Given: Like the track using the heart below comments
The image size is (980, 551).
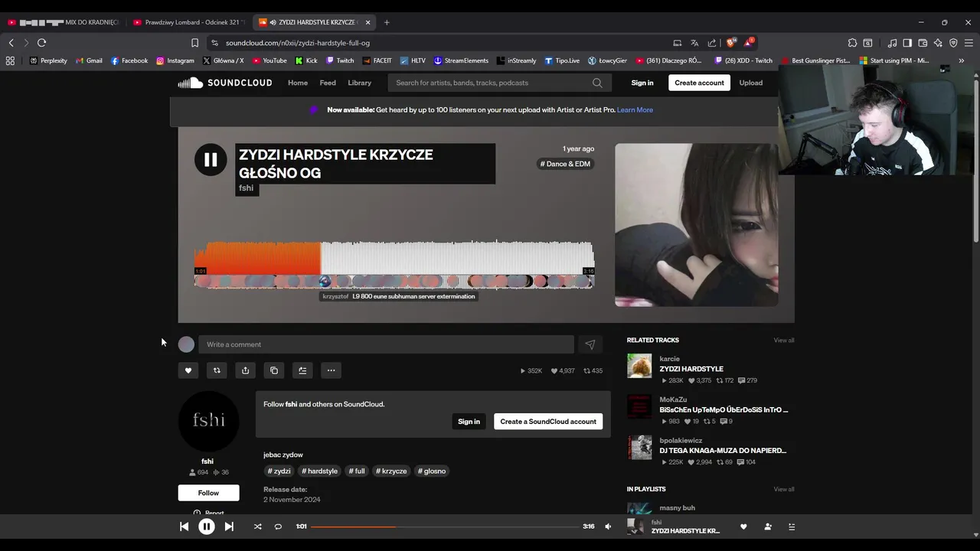Looking at the screenshot, I should point(188,370).
